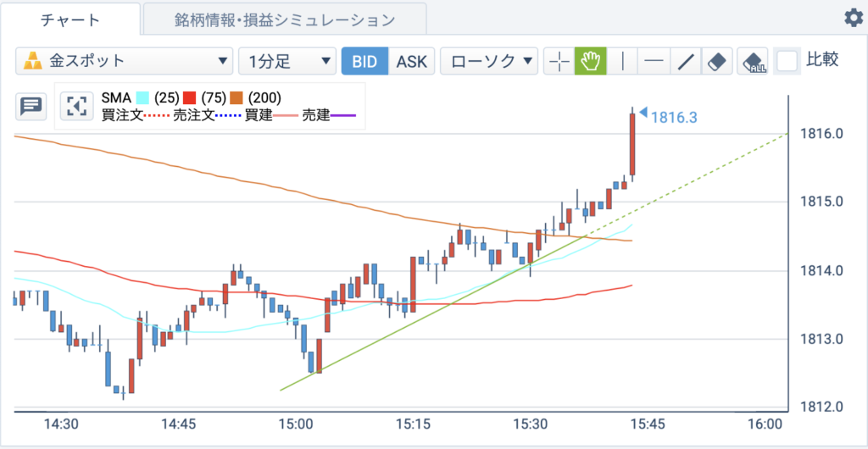Click the SMA 25 cyan color swatch
This screenshot has height=449, width=868.
(142, 98)
